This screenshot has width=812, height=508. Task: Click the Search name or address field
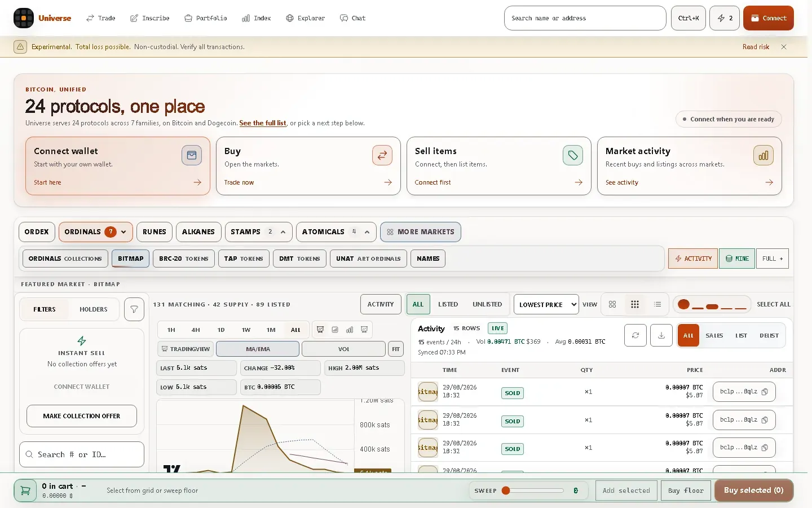tap(585, 18)
